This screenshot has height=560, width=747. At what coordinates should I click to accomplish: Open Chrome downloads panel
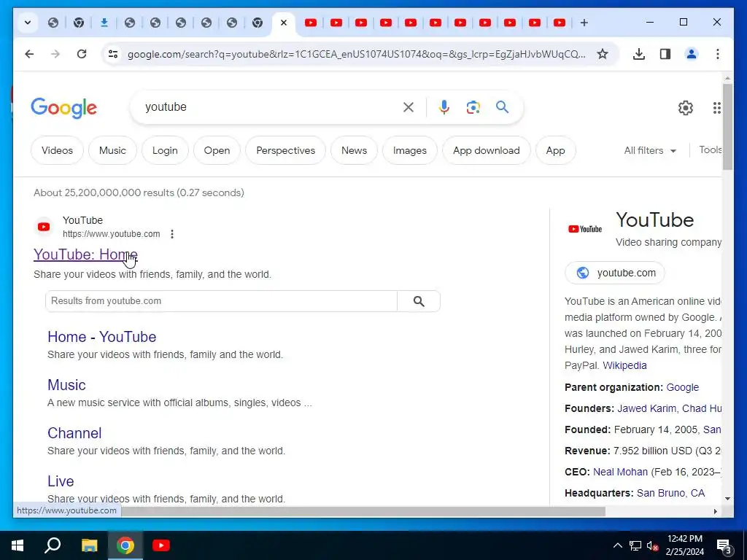[x=639, y=54]
